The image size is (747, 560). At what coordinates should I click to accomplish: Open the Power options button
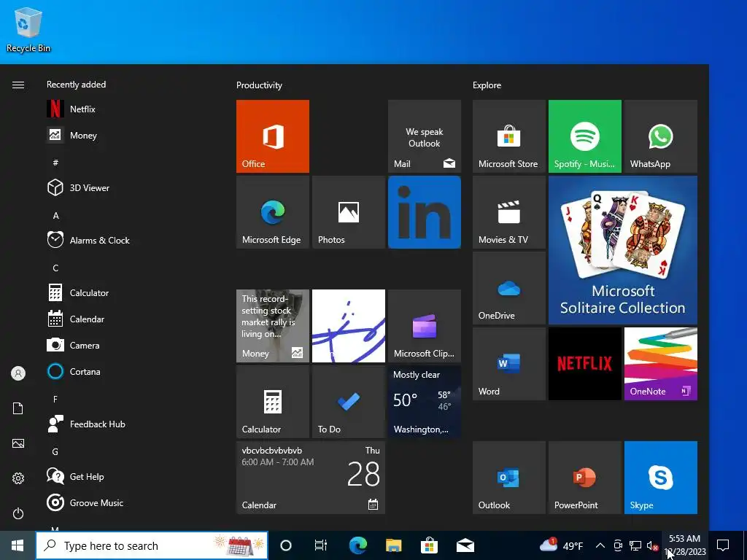point(18,513)
